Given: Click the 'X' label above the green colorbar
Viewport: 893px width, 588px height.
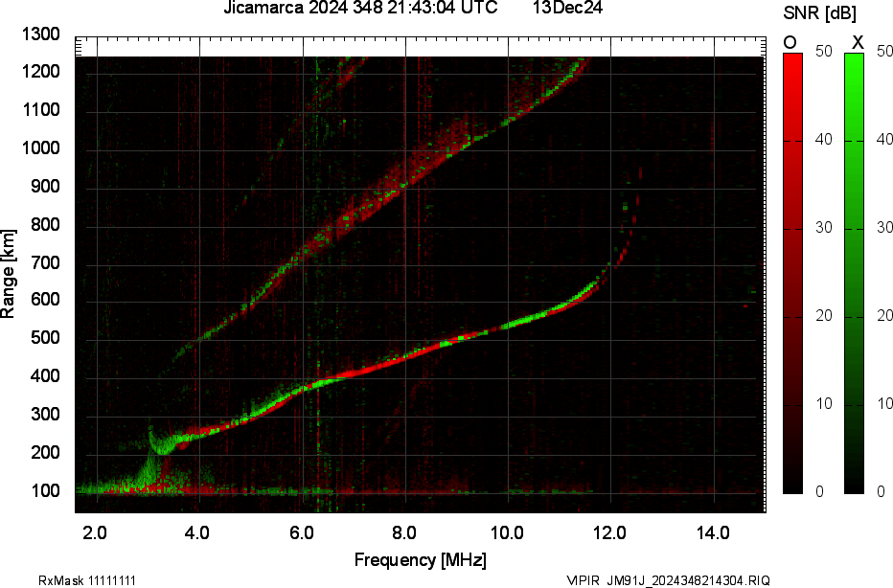Looking at the screenshot, I should coord(858,42).
